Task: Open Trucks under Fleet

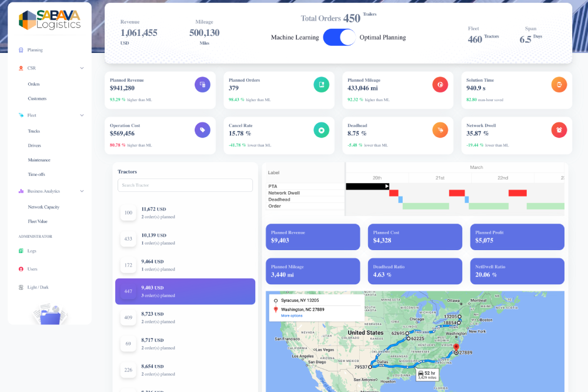Action: click(34, 131)
